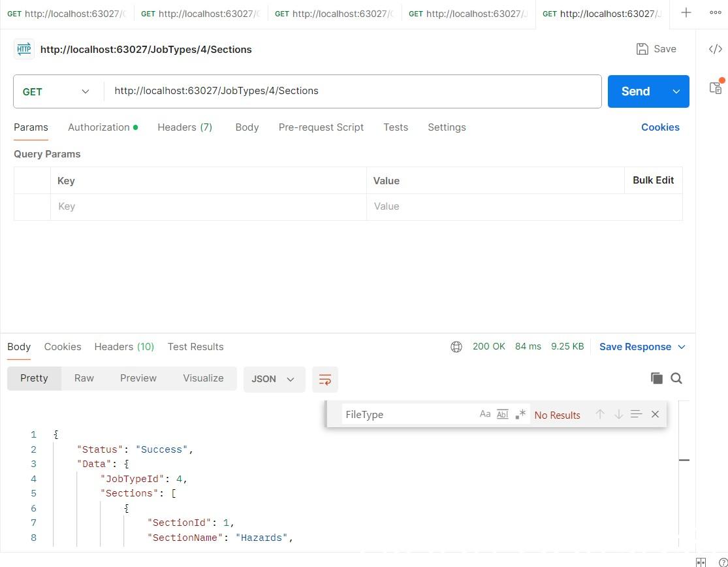
Task: Expand the JSON format dropdown
Action: pyautogui.click(x=274, y=379)
